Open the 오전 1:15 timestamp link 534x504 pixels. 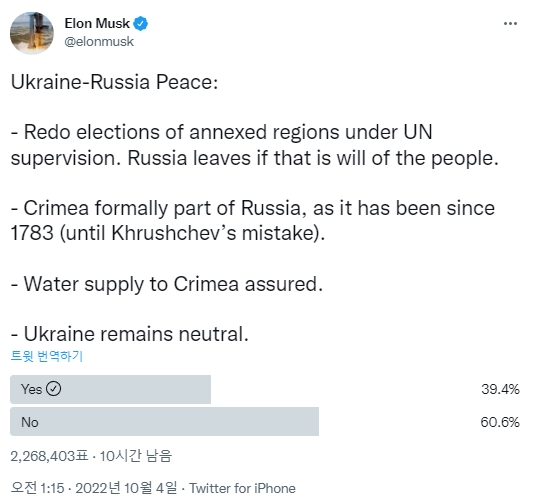point(37,488)
